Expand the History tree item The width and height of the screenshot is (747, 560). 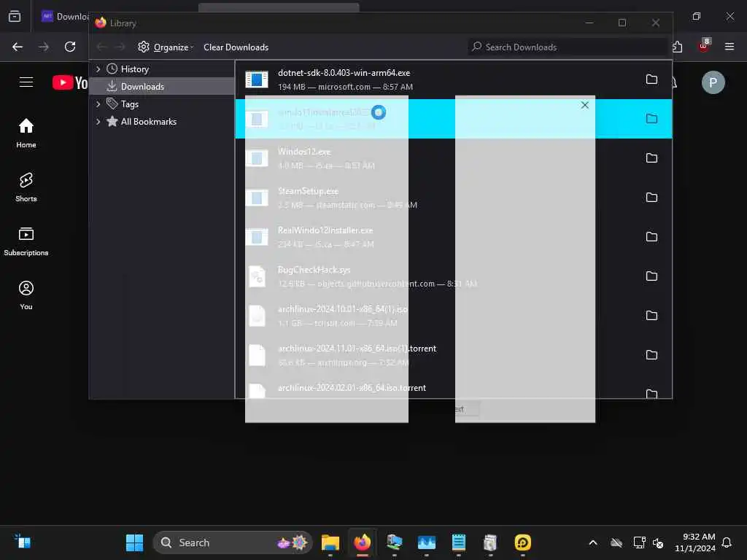pos(98,69)
